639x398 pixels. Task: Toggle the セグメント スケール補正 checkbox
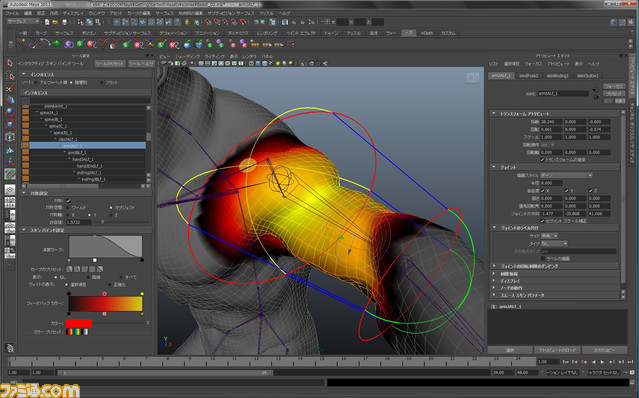[542, 221]
